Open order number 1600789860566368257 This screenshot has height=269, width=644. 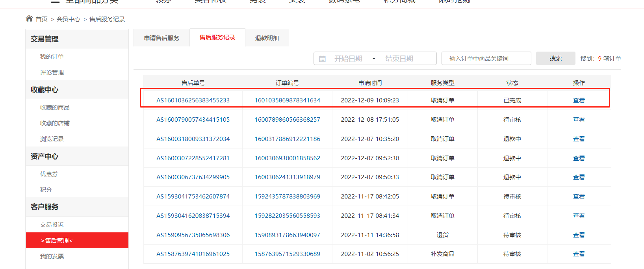[288, 120]
